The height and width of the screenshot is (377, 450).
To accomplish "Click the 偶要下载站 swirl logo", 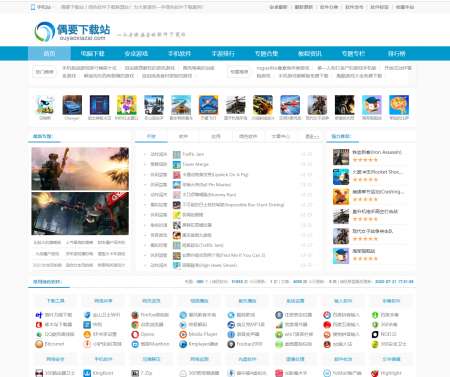I will pos(45,32).
